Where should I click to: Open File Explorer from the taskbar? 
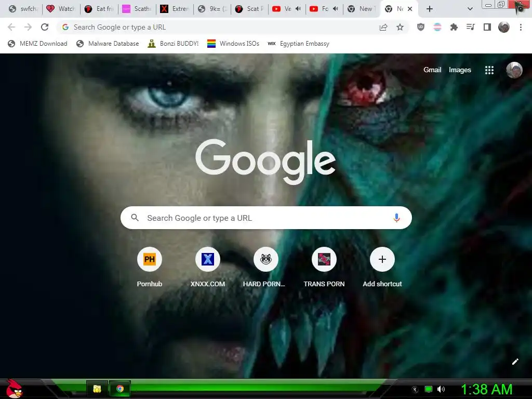(97, 389)
